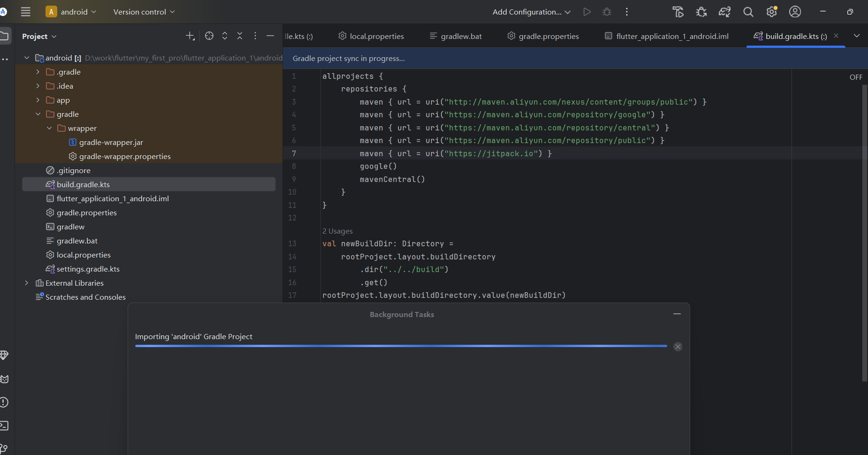Viewport: 868px width, 455px height.
Task: Open Project panel options kebab menu
Action: tap(255, 36)
